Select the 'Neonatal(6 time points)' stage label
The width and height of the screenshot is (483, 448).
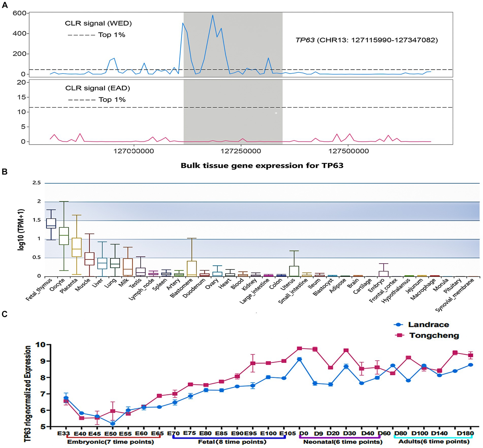pyautogui.click(x=343, y=442)
